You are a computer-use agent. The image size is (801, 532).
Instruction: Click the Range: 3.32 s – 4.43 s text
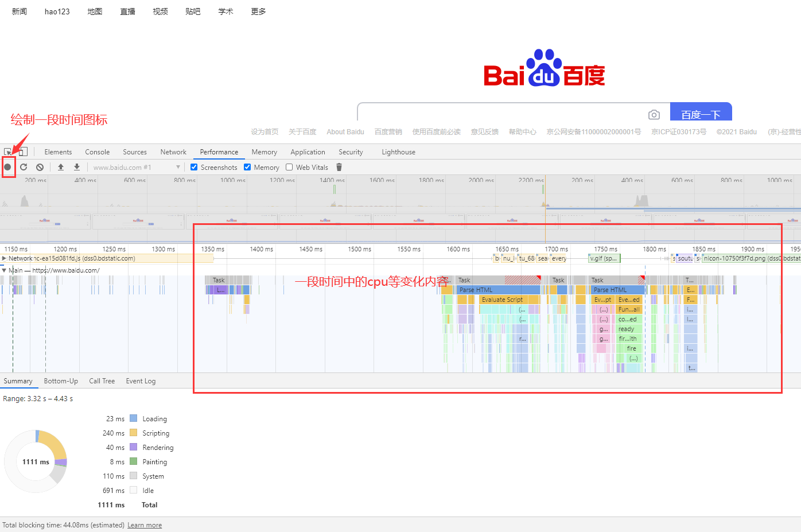coord(38,399)
